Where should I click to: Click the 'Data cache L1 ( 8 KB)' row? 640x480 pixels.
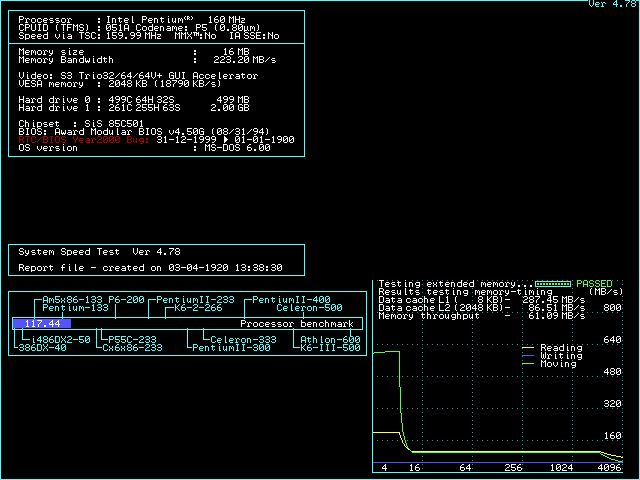[482, 300]
